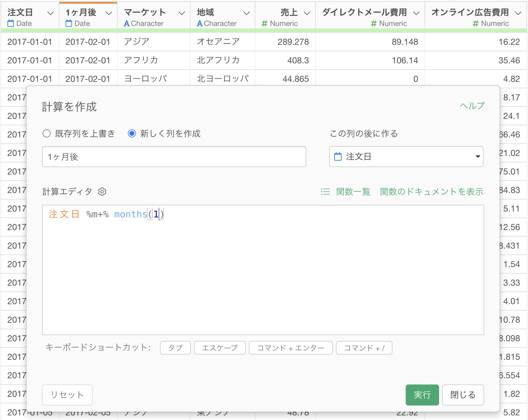Open 地域 column header menu
528x420 pixels.
click(246, 13)
